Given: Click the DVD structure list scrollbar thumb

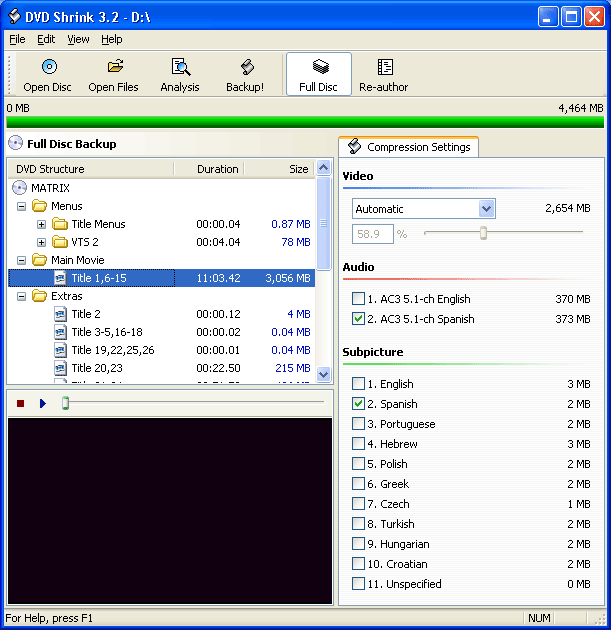Looking at the screenshot, I should [323, 223].
